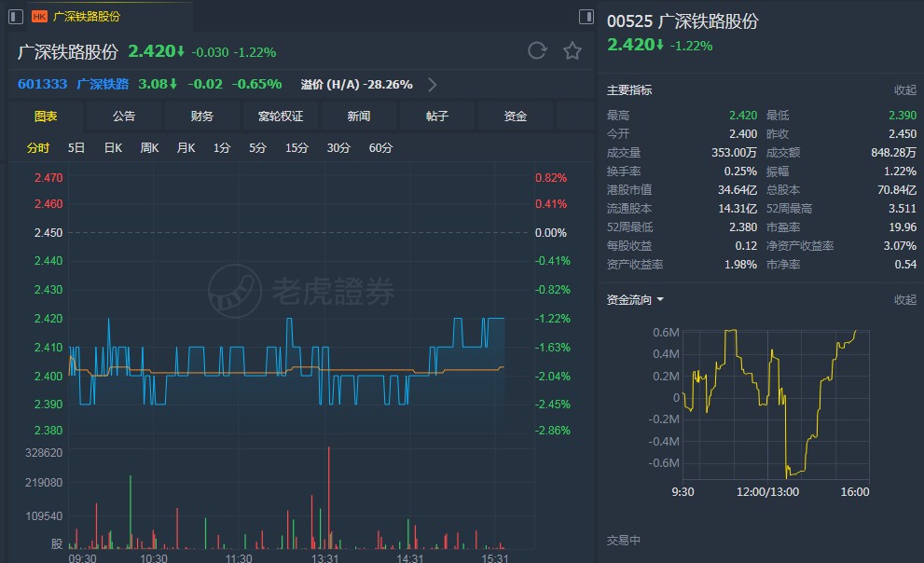924x563 pixels.
Task: Select the 1分 chart interval
Action: click(222, 148)
